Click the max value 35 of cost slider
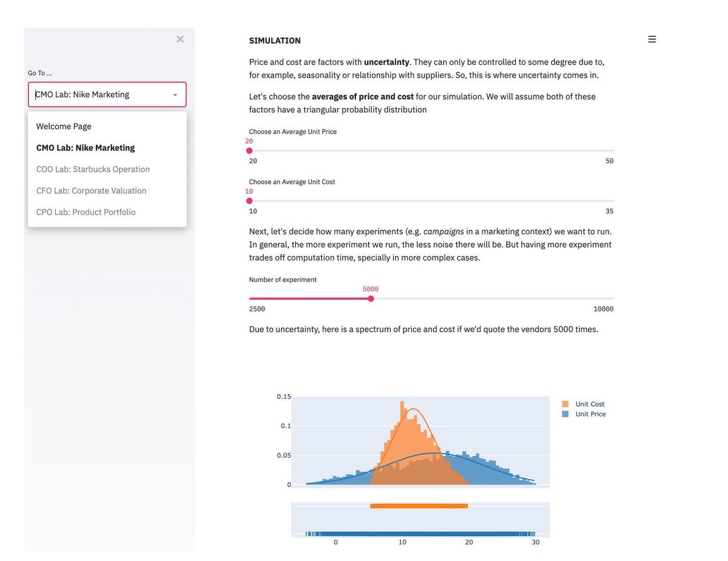Image resolution: width=728 pixels, height=561 pixels. pyautogui.click(x=610, y=211)
